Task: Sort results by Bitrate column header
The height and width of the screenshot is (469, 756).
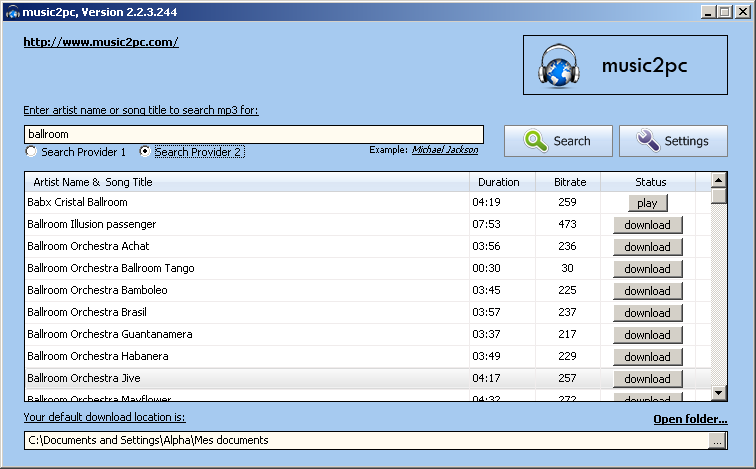Action: point(568,182)
